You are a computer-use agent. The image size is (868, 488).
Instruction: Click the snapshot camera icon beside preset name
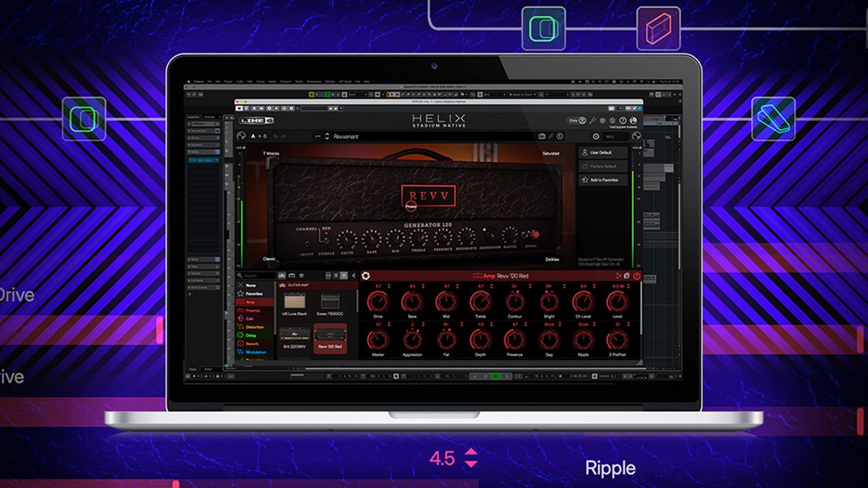pyautogui.click(x=542, y=136)
